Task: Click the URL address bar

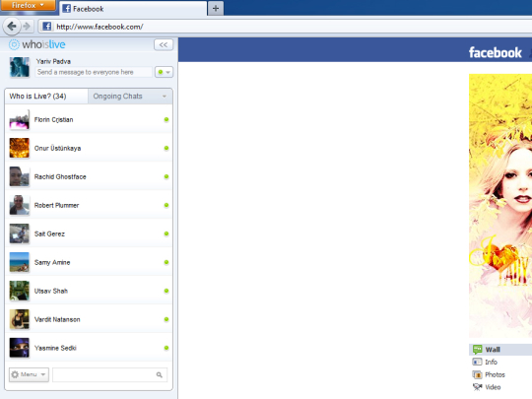Action: point(285,27)
